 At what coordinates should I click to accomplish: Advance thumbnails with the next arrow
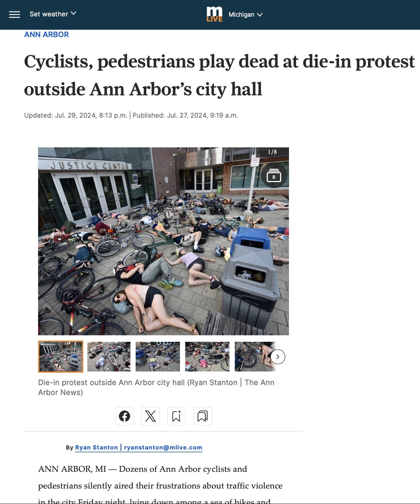[x=278, y=357]
